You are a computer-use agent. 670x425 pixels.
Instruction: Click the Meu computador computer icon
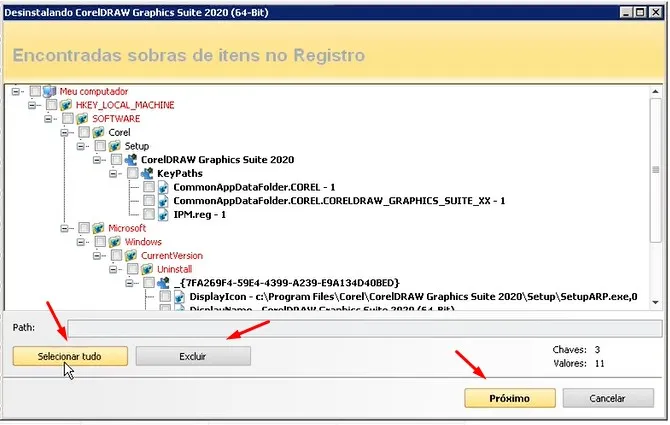click(50, 91)
